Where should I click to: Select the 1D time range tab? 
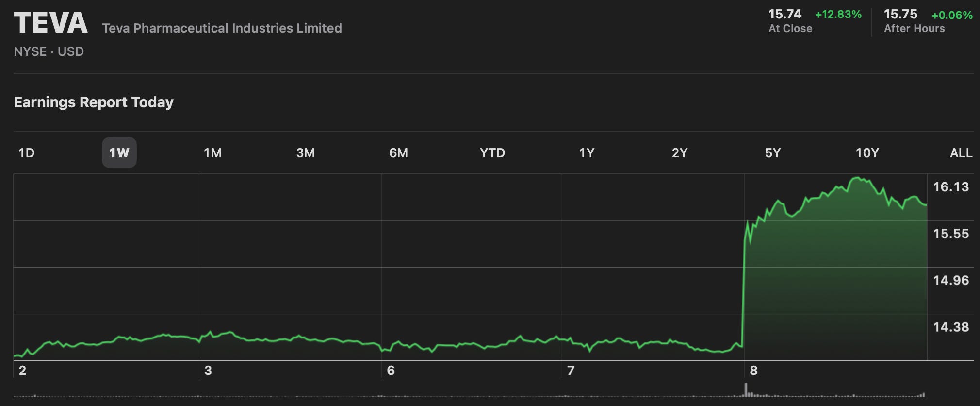pos(26,153)
